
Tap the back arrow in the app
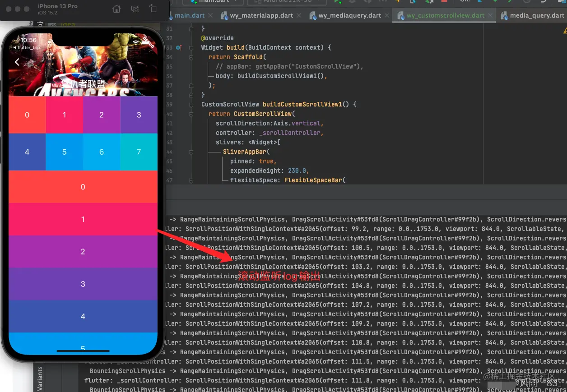[x=17, y=62]
